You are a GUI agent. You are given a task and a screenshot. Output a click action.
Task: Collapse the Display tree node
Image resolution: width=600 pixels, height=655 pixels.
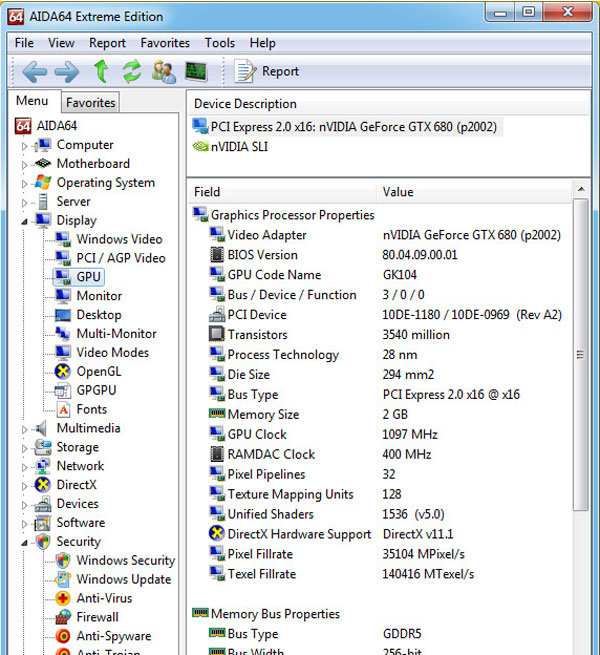[24, 221]
